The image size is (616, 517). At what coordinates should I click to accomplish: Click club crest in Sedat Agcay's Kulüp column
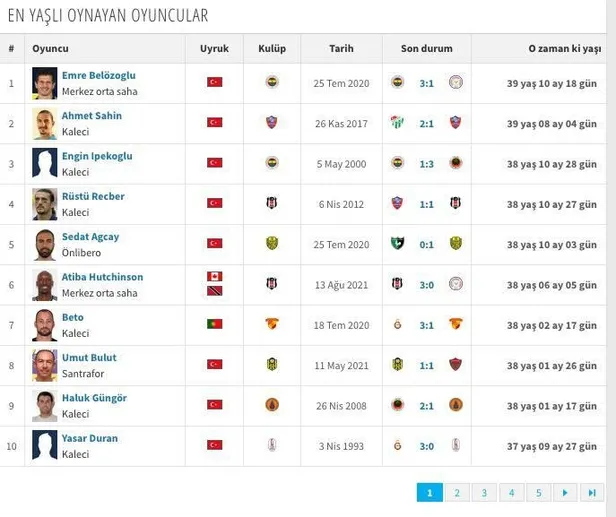tap(272, 243)
